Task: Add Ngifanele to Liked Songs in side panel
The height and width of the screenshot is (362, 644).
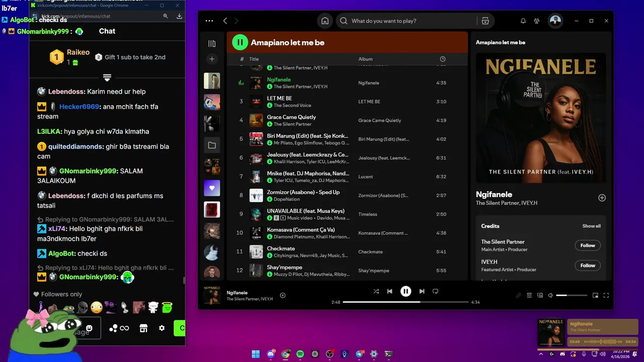Action: 602,198
